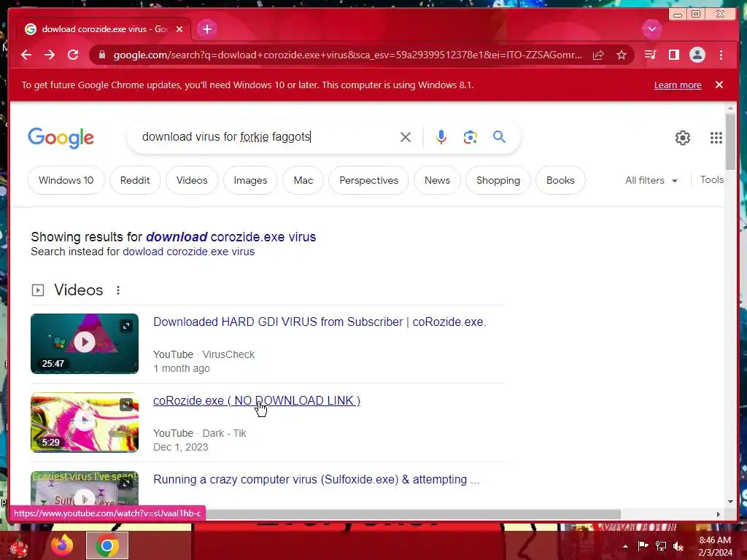
Task: Open Action Center flag in the tray
Action: click(x=643, y=546)
